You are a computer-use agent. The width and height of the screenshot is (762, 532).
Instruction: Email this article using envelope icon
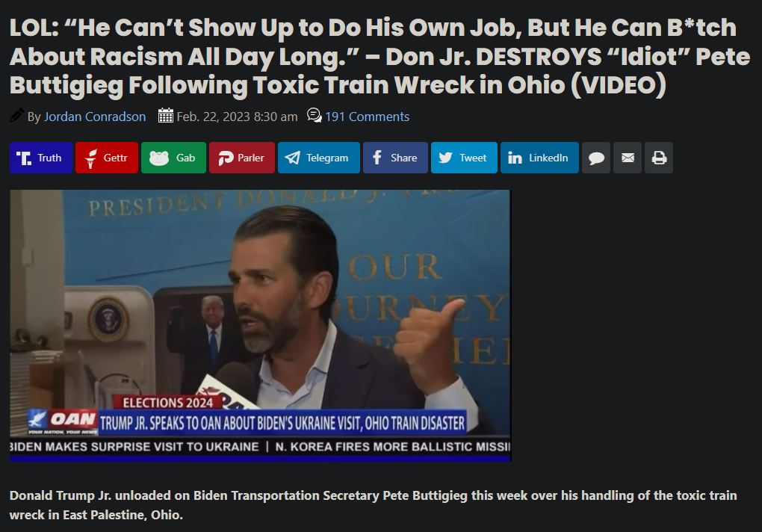point(628,158)
